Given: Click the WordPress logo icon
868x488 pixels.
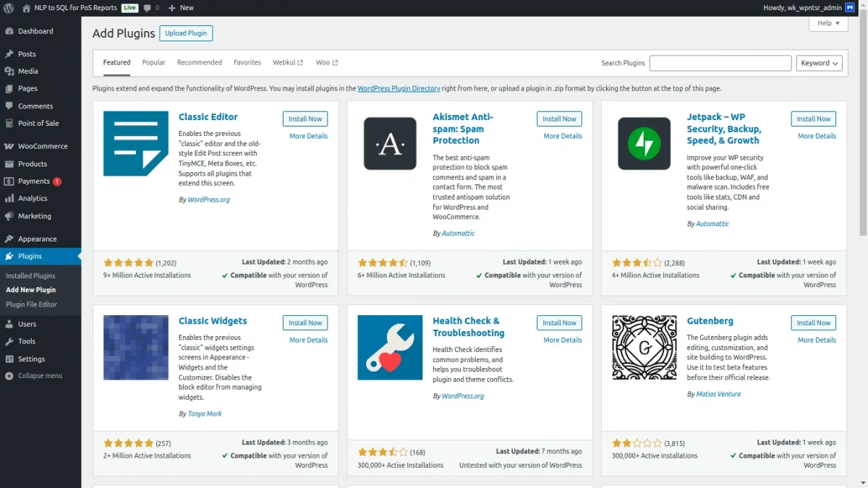Looking at the screenshot, I should [x=9, y=8].
